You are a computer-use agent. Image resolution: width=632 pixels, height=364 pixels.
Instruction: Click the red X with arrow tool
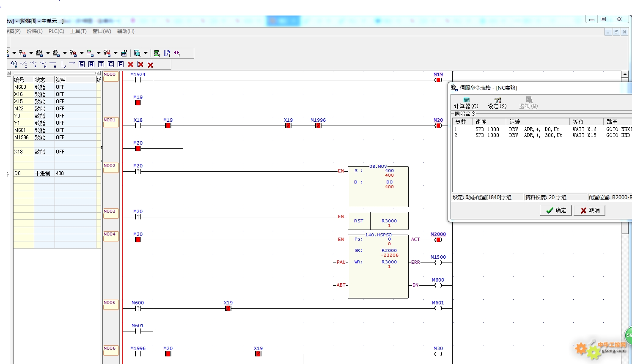[x=150, y=64]
